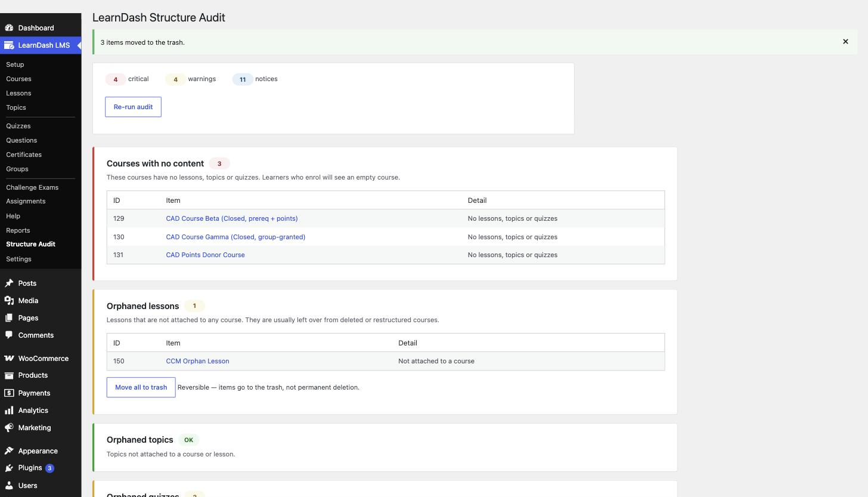The width and height of the screenshot is (868, 497).
Task: Go to Courses in LearnDash submenu
Action: pyautogui.click(x=18, y=79)
